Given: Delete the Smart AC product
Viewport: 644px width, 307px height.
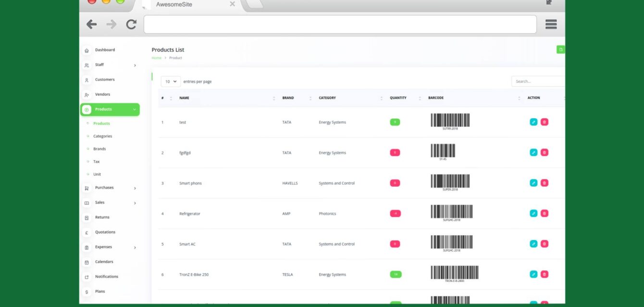Looking at the screenshot, I should (544, 243).
